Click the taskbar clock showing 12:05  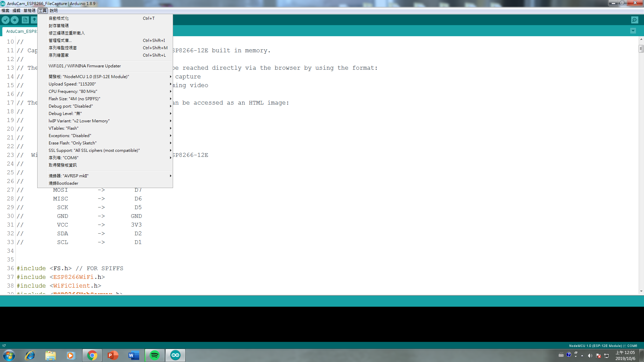pyautogui.click(x=625, y=355)
